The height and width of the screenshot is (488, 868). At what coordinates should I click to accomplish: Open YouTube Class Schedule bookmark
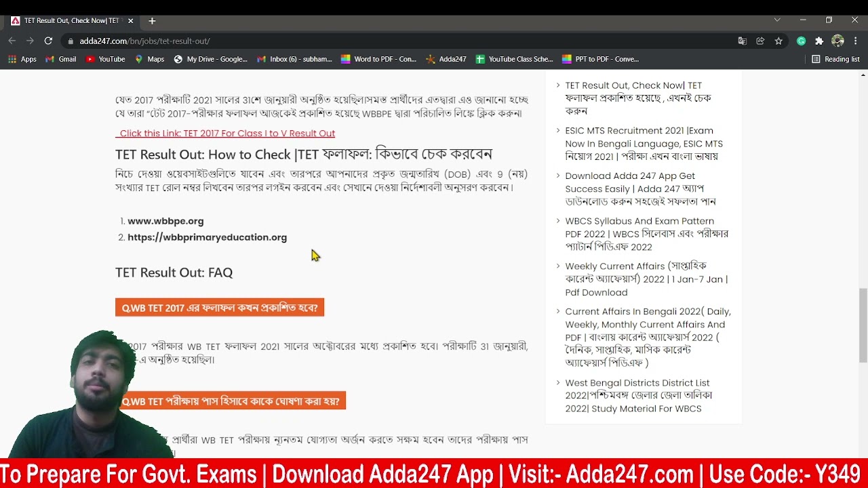515,59
